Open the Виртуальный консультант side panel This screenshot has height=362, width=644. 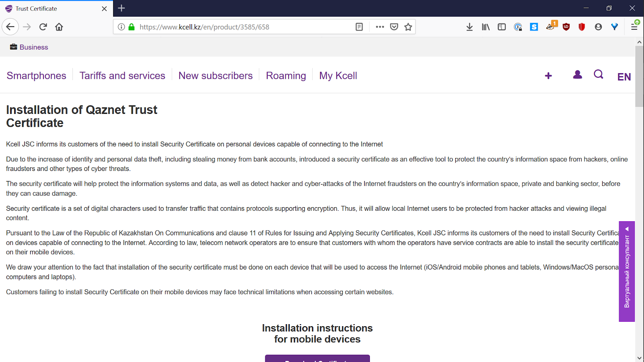[x=627, y=271]
